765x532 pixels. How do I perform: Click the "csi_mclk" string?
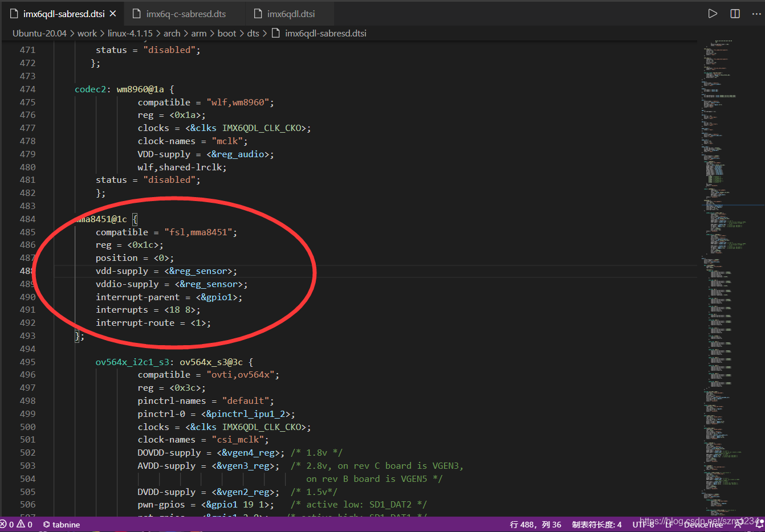[x=238, y=440]
